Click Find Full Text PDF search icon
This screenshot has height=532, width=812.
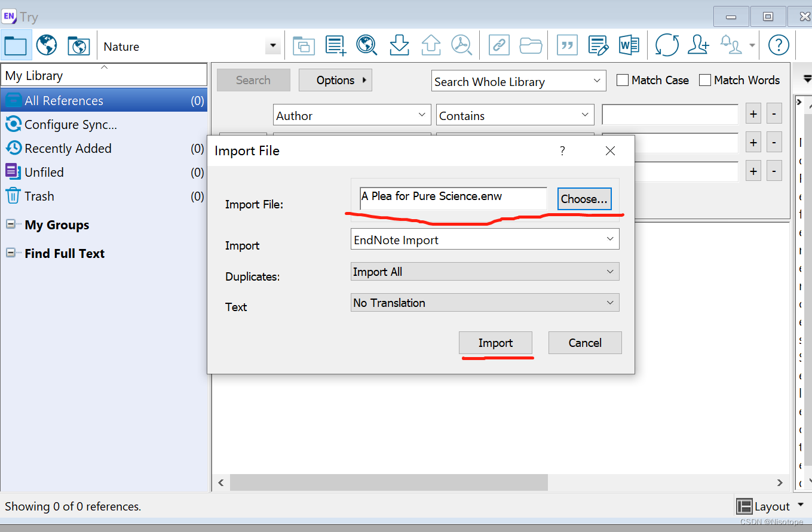coord(461,45)
